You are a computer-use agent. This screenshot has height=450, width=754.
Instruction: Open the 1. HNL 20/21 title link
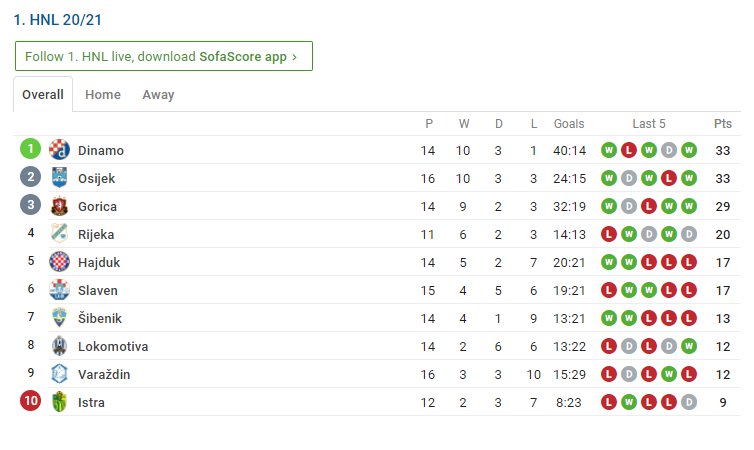(x=58, y=20)
